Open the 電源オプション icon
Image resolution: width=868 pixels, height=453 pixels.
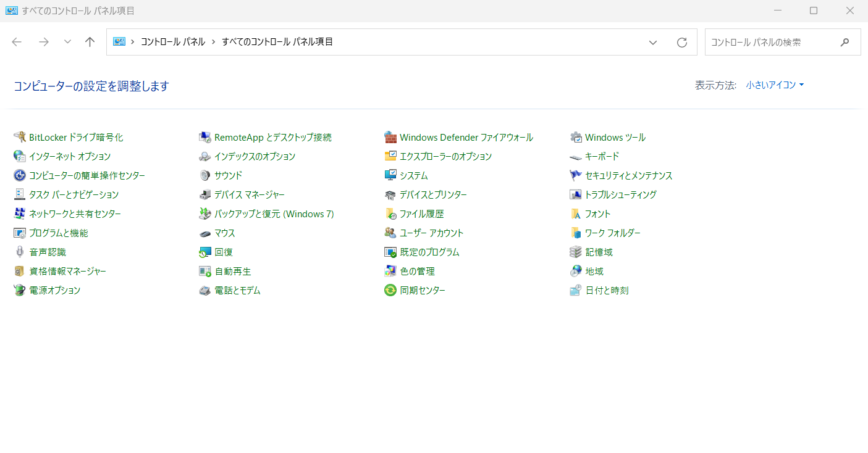coord(19,290)
